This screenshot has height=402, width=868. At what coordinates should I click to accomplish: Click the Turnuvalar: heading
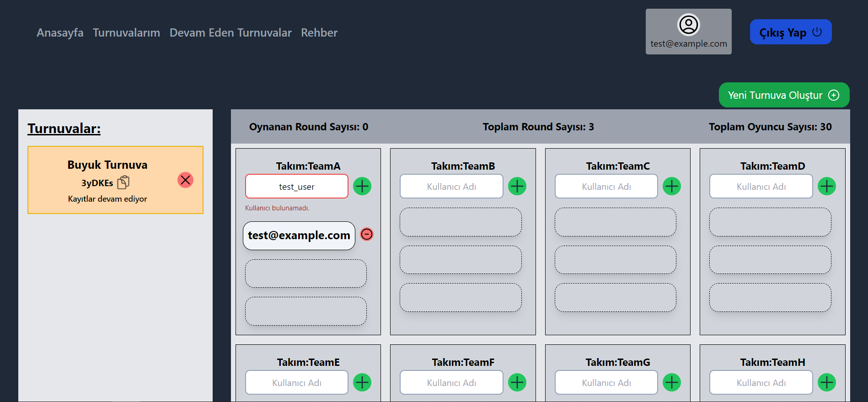(64, 129)
